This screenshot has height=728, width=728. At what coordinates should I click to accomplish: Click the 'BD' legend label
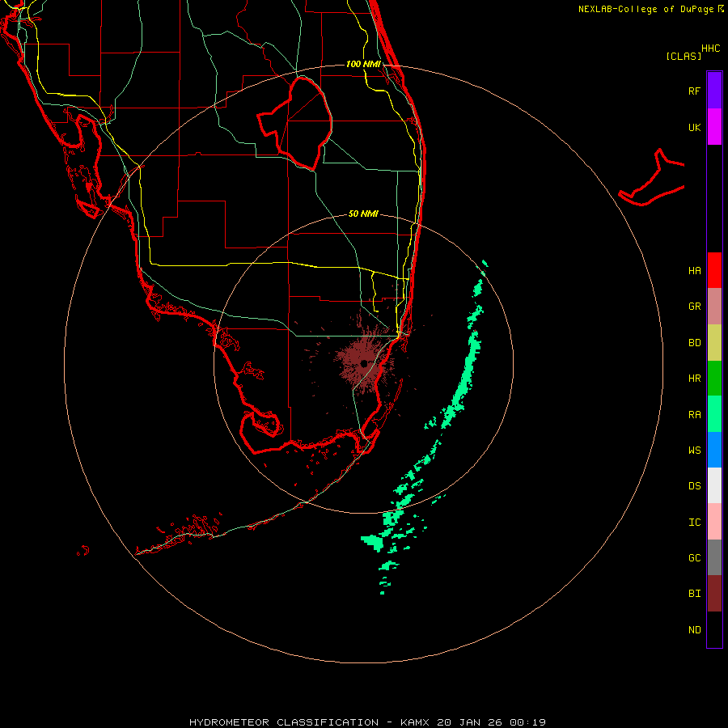[694, 343]
